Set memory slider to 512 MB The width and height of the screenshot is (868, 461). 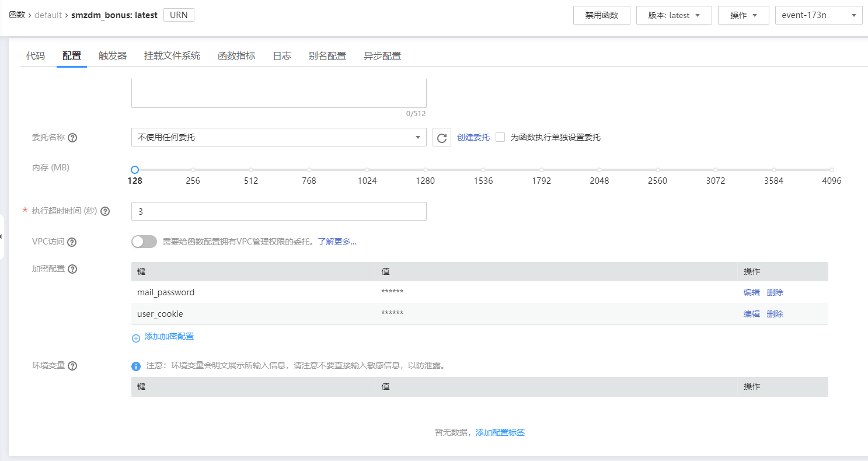(x=251, y=170)
